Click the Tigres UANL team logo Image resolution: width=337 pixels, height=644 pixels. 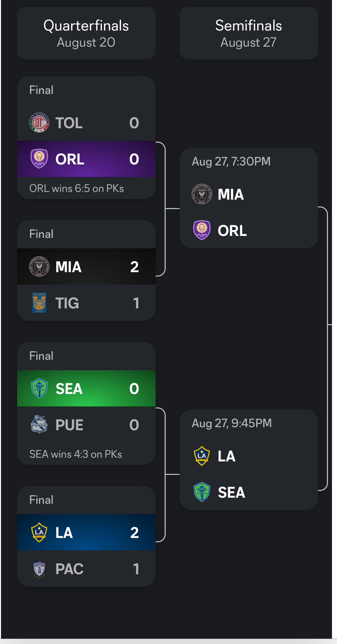39,303
